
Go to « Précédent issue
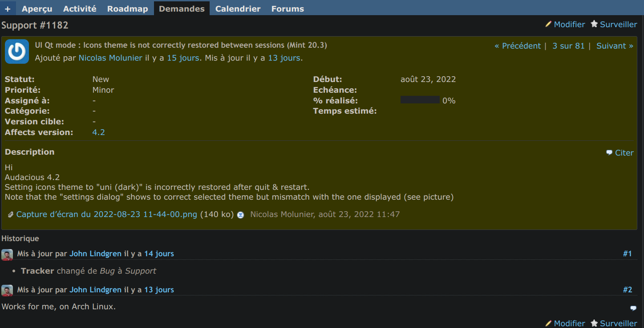[x=518, y=46]
